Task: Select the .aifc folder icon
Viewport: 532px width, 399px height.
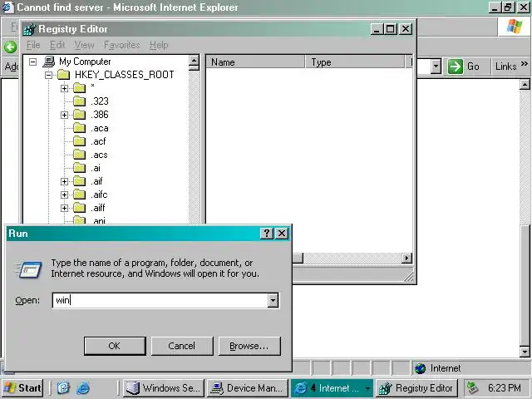Action: 80,195
